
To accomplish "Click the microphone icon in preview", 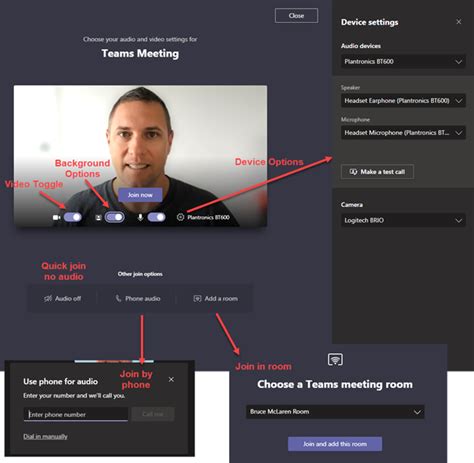I will pos(140,217).
